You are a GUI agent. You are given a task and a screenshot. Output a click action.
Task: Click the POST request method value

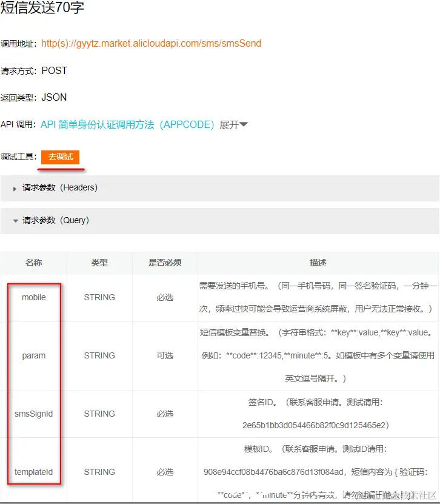[55, 70]
